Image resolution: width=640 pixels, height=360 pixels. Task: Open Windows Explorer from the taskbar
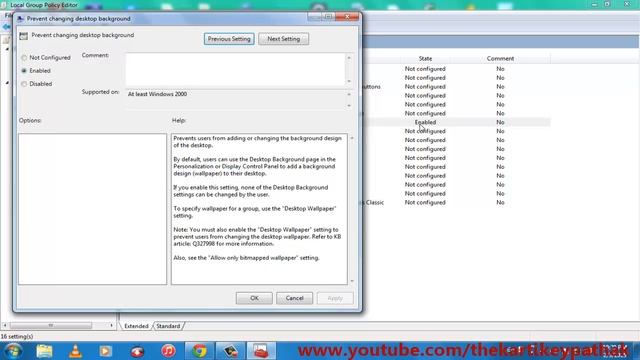(44, 351)
